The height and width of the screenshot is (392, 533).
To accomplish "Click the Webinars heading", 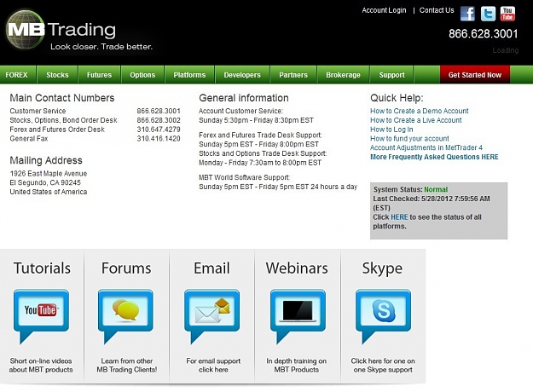I will [297, 268].
